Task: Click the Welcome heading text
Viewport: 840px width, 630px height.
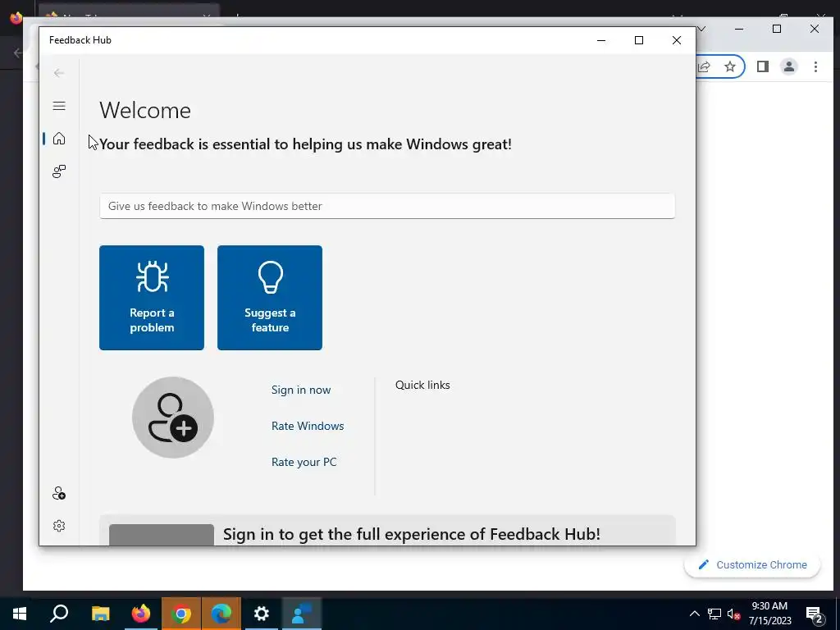Action: click(145, 111)
